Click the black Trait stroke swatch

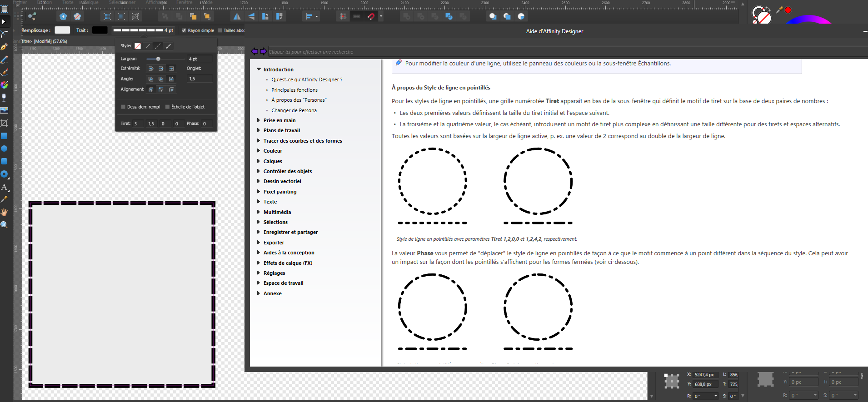[x=100, y=30]
